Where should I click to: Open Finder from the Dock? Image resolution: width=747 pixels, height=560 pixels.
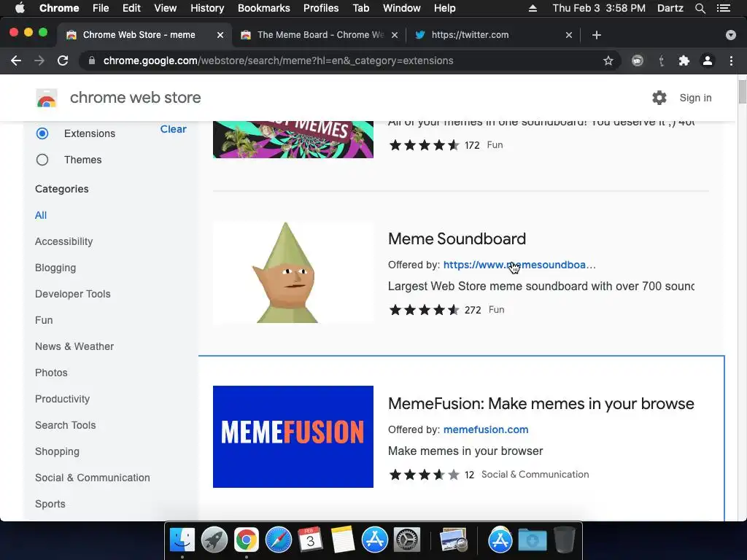pyautogui.click(x=182, y=540)
